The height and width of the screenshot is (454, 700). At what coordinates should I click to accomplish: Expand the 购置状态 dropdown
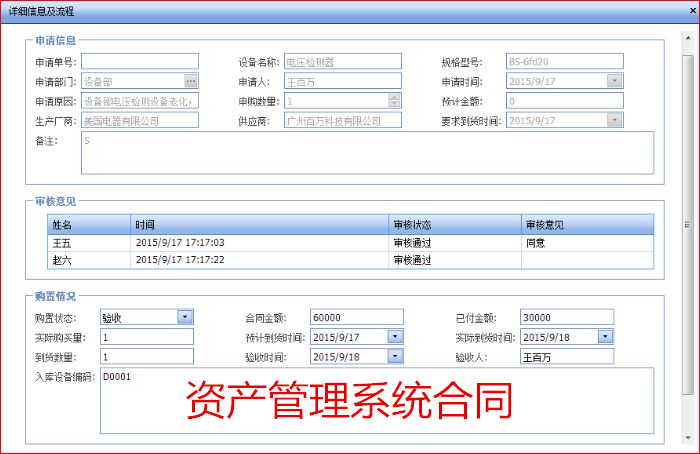(185, 317)
